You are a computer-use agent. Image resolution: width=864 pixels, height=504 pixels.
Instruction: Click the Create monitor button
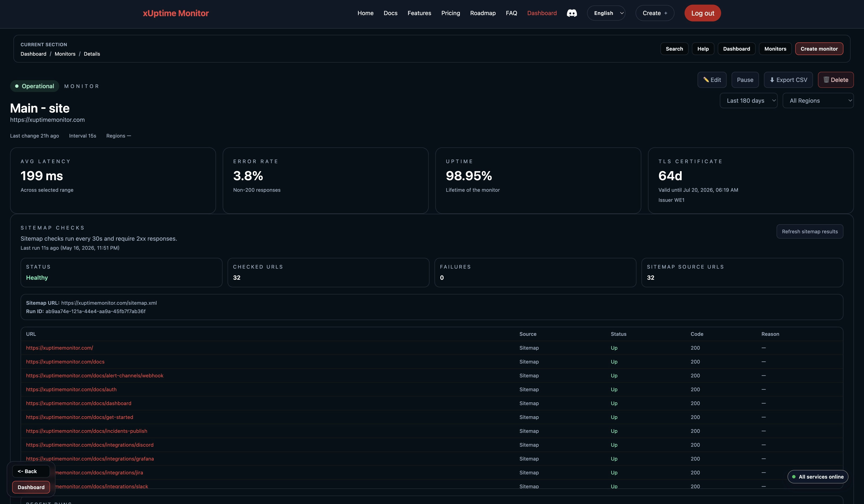click(x=819, y=49)
